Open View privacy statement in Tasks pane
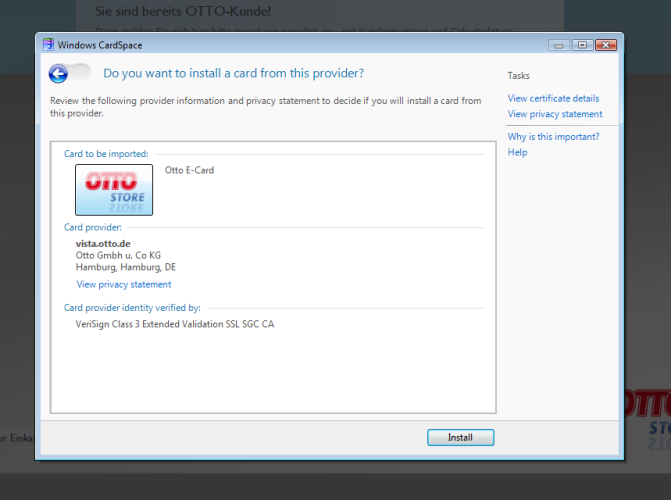Image resolution: width=671 pixels, height=500 pixels. (x=555, y=114)
